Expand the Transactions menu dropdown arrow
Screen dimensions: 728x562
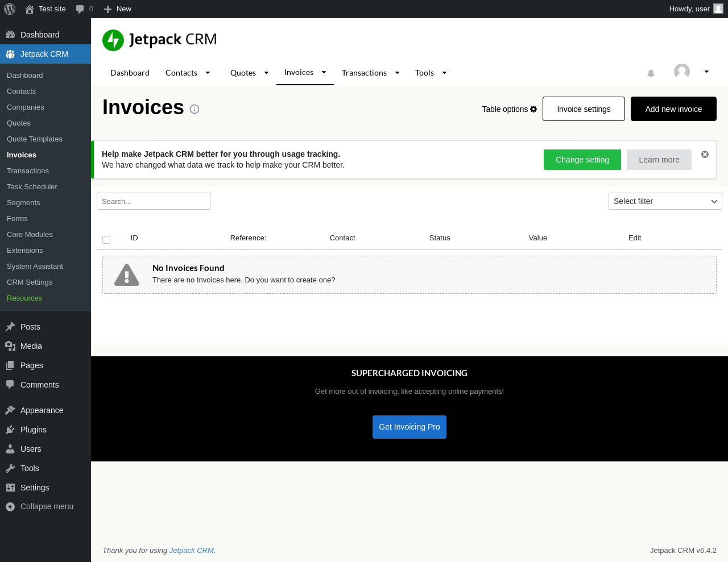(397, 73)
